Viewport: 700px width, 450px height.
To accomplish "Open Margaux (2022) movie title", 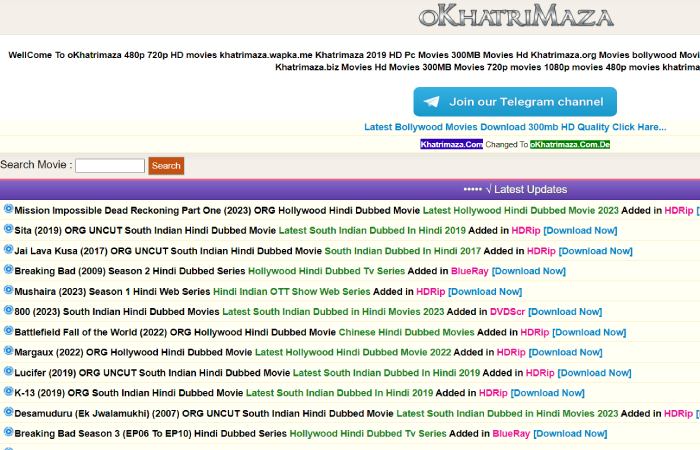I will [133, 353].
